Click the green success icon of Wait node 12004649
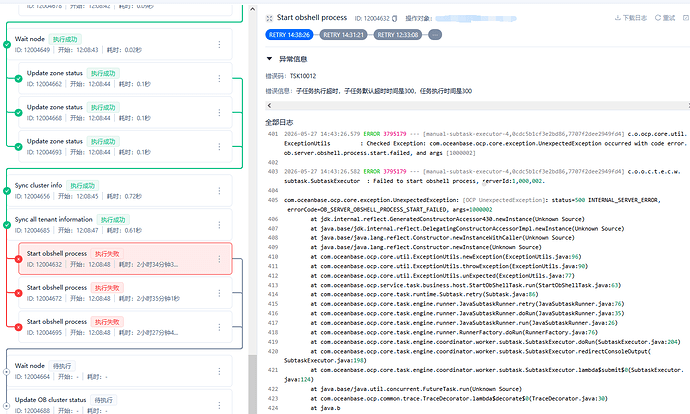690x414 pixels. point(7,44)
